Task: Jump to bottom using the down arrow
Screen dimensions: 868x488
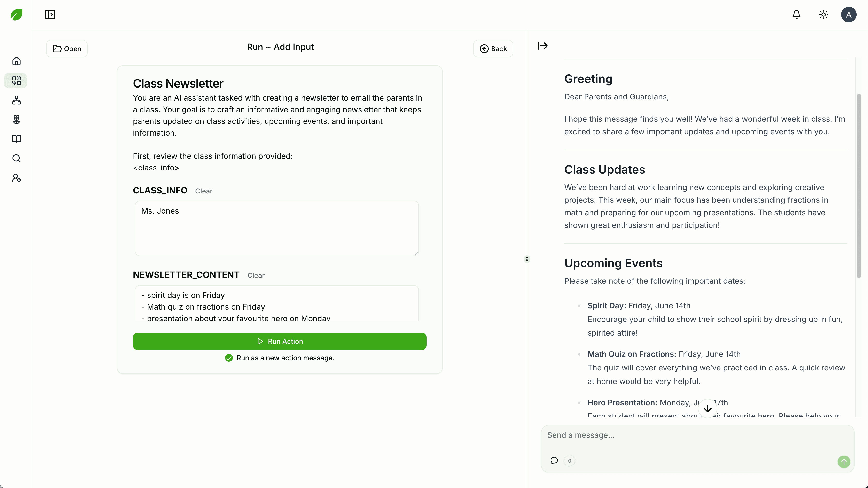Action: 708,409
